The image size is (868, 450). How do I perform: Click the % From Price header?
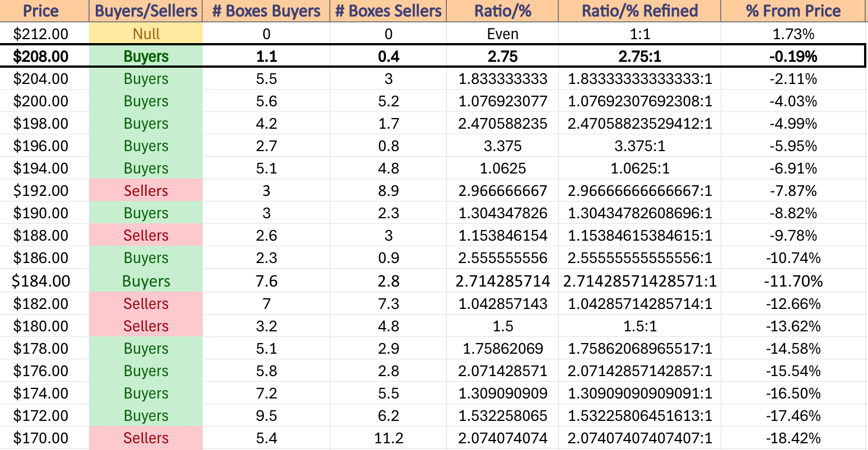794,11
